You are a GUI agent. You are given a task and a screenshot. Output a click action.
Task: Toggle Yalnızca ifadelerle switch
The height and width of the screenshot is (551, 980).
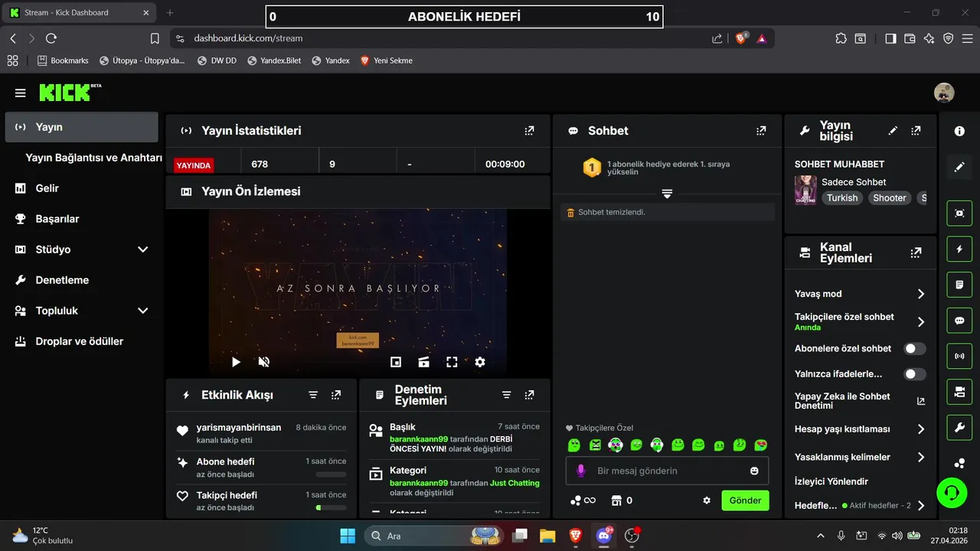point(914,374)
